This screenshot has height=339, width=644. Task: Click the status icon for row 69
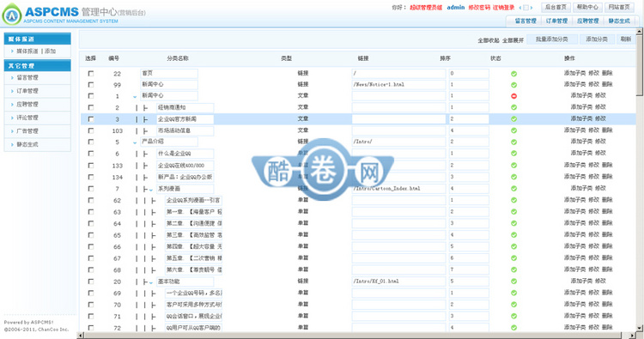tap(513, 293)
